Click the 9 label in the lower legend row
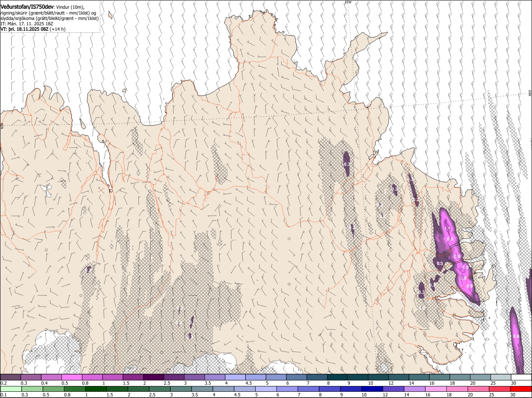 coord(342,395)
